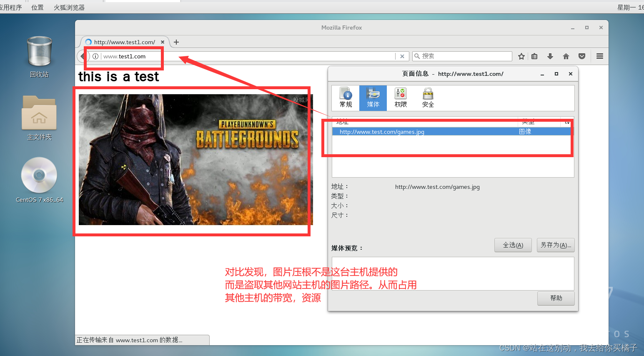Screen dimensions: 644x356
Task: Go to the Firefox home page icon
Action: click(566, 56)
